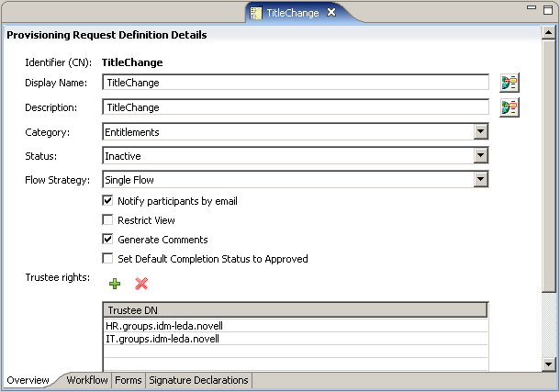The height and width of the screenshot is (392, 560).
Task: Click the Identifier value TitleChange
Action: pos(132,62)
